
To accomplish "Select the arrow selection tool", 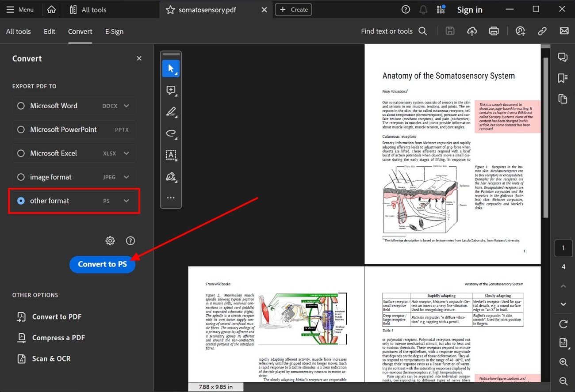I will 171,69.
